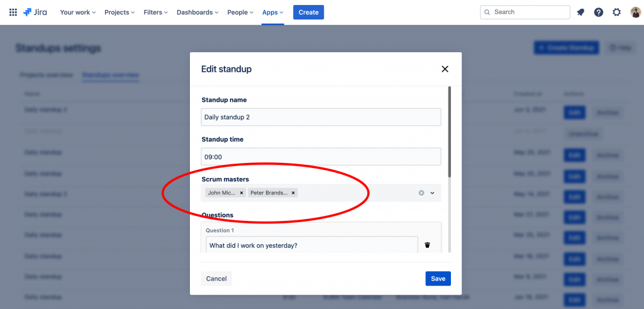Open the Projects menu
This screenshot has width=644, height=309.
pos(119,13)
